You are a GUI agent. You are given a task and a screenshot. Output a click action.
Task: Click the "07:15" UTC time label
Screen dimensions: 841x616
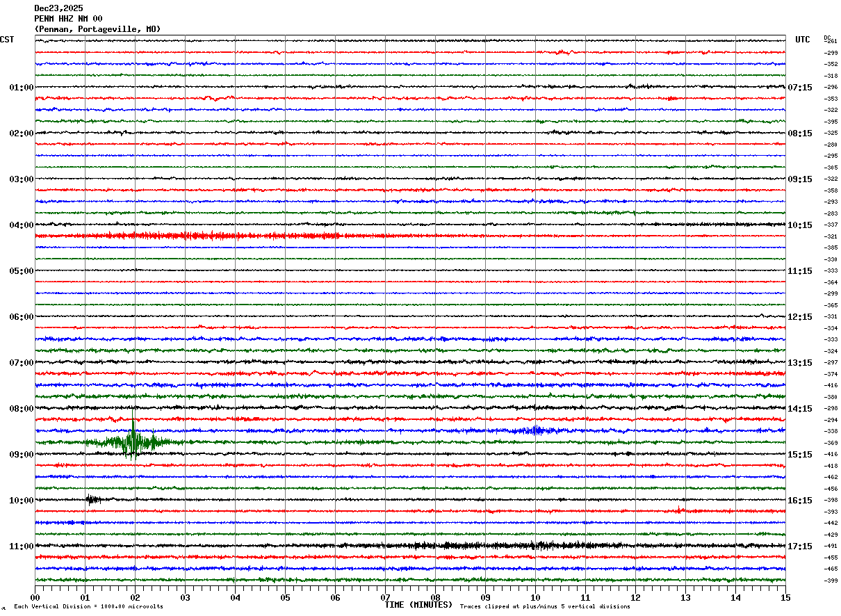[x=800, y=88]
